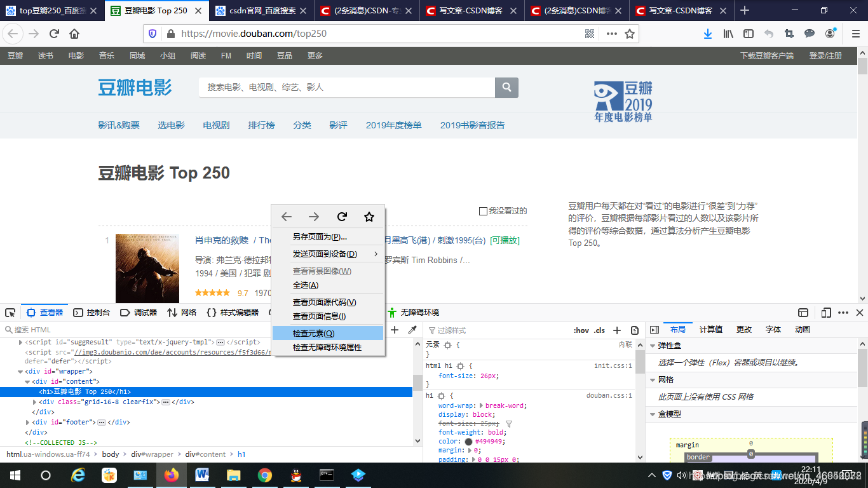
Task: Expand the word-wrap property arrow
Action: (x=481, y=405)
